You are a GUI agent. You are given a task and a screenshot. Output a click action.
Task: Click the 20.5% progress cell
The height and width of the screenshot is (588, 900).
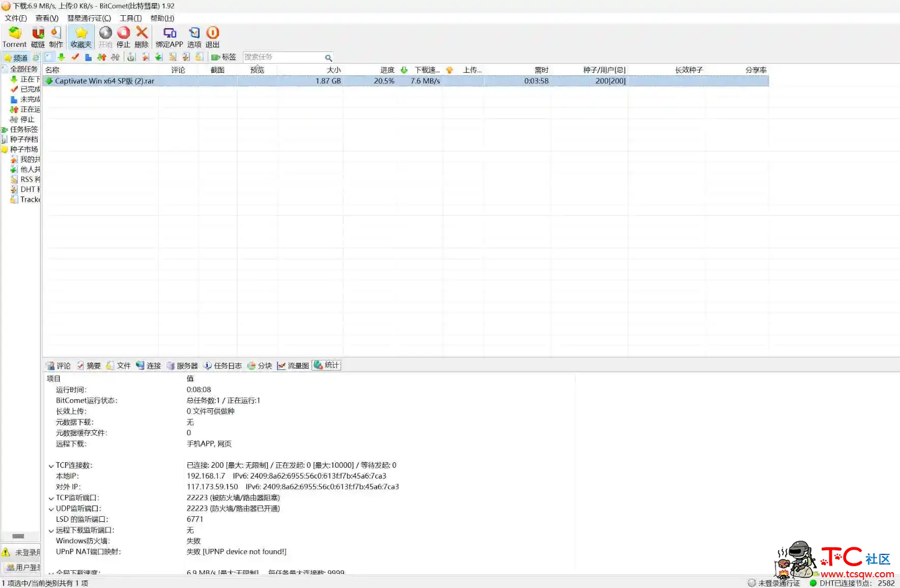pyautogui.click(x=384, y=81)
